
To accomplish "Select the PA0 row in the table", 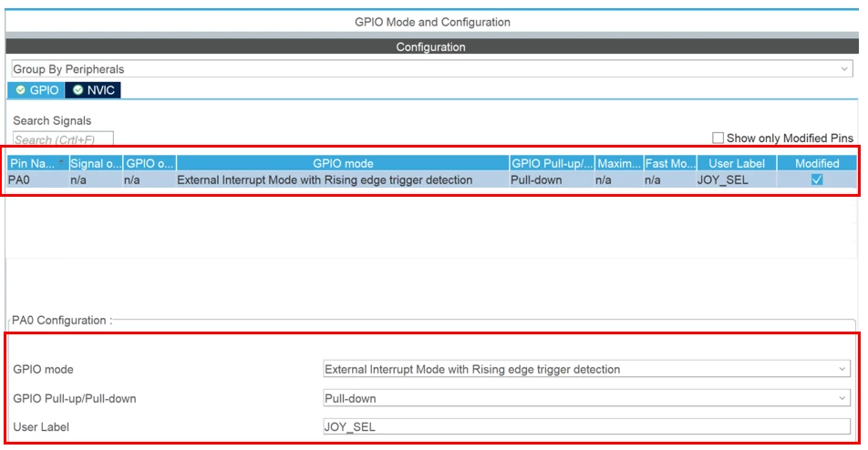I will (x=432, y=179).
